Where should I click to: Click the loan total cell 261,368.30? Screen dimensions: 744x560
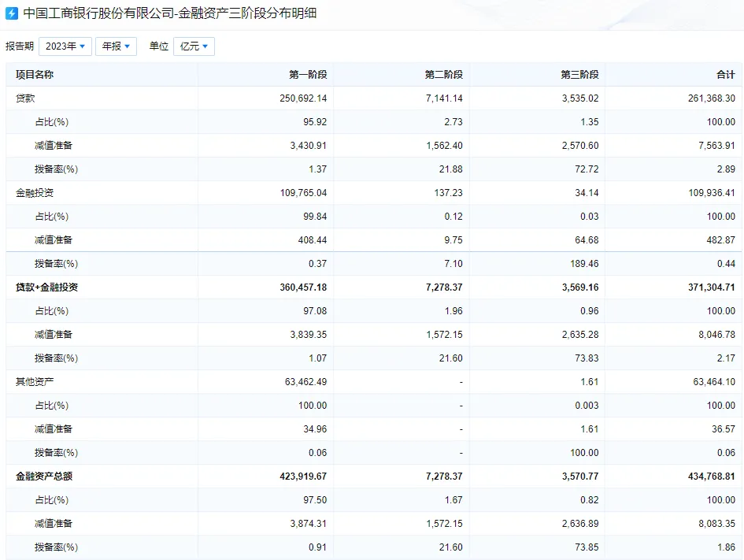tap(708, 98)
